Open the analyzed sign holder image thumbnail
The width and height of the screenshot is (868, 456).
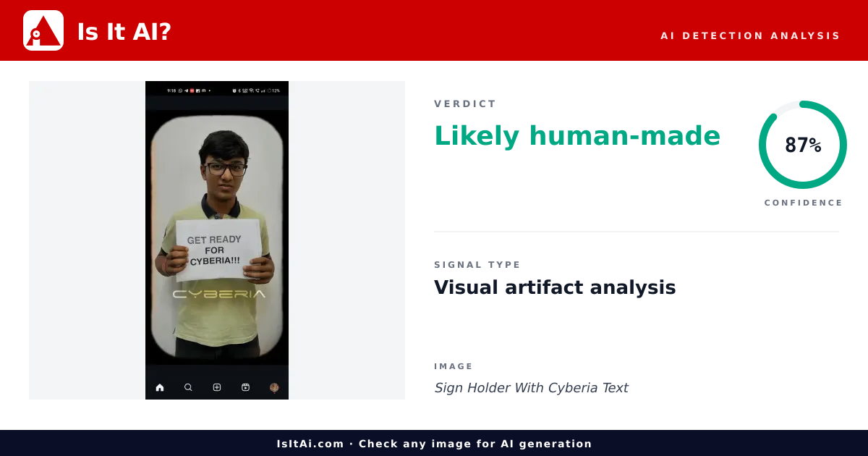pyautogui.click(x=217, y=240)
